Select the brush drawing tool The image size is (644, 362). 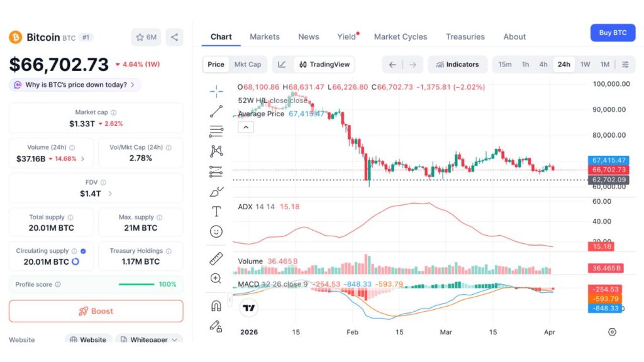tap(216, 191)
